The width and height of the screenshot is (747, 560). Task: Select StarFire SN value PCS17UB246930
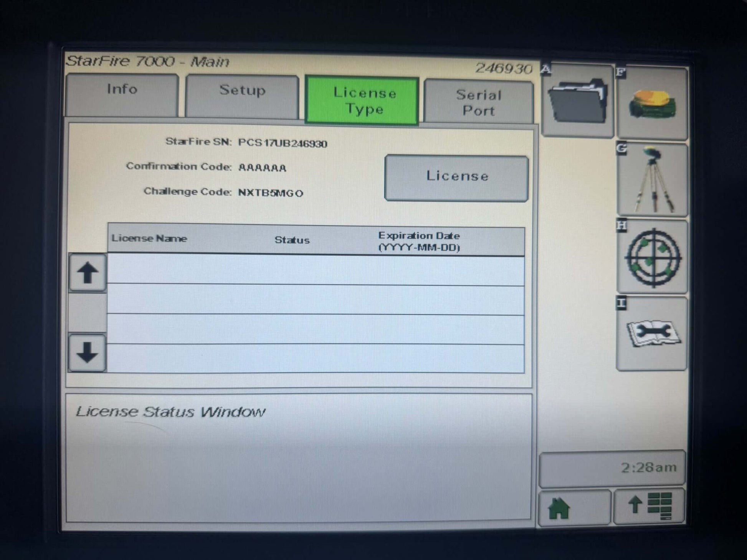[283, 143]
